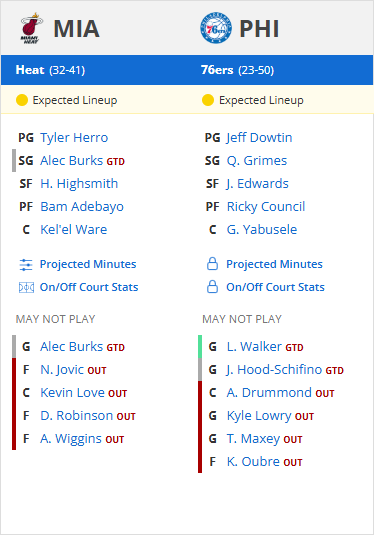View Bam Adebayo's profile
The width and height of the screenshot is (374, 535).
pyautogui.click(x=82, y=207)
